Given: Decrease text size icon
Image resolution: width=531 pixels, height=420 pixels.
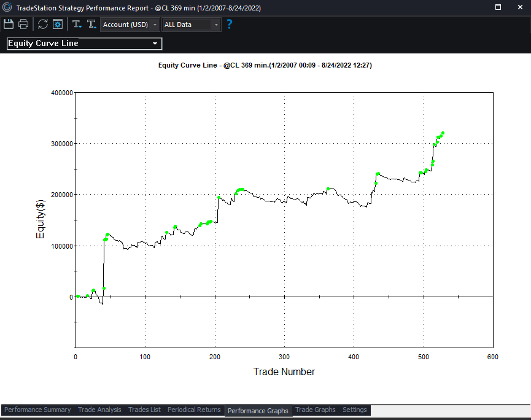Looking at the screenshot, I should tap(77, 25).
